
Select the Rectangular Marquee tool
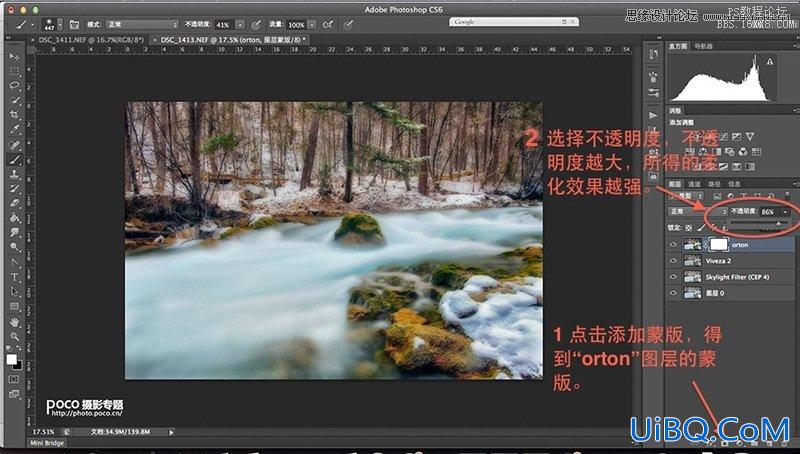pos(14,70)
